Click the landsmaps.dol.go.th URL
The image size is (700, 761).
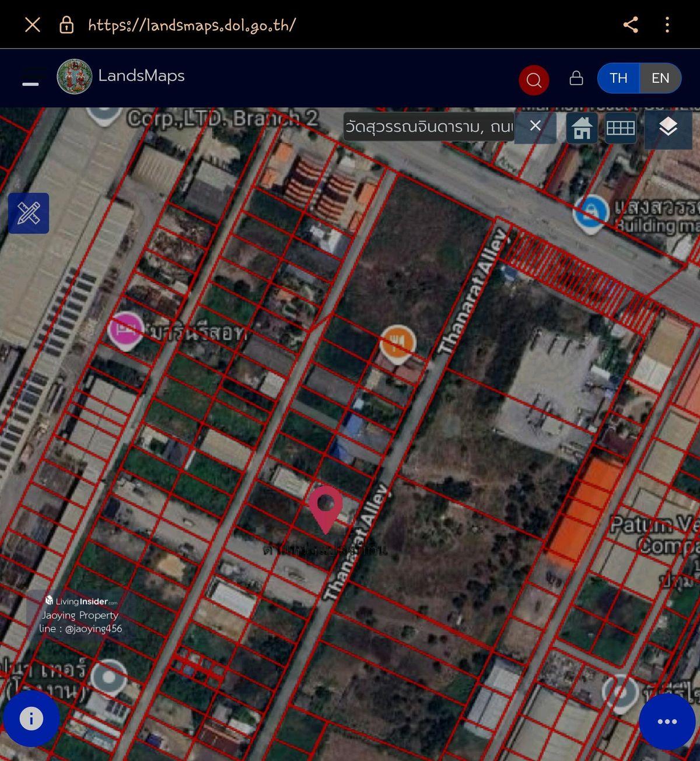(x=192, y=25)
